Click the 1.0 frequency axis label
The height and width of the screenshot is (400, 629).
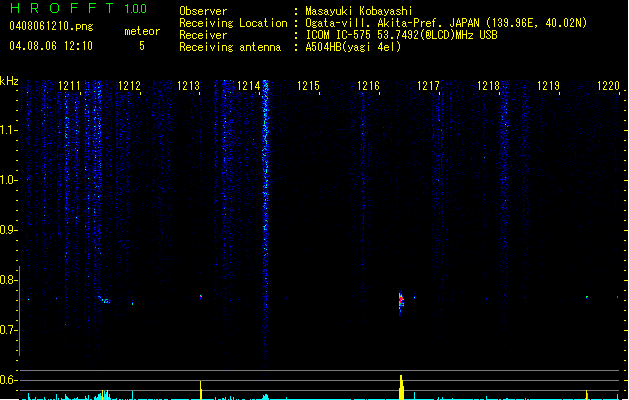coord(8,180)
